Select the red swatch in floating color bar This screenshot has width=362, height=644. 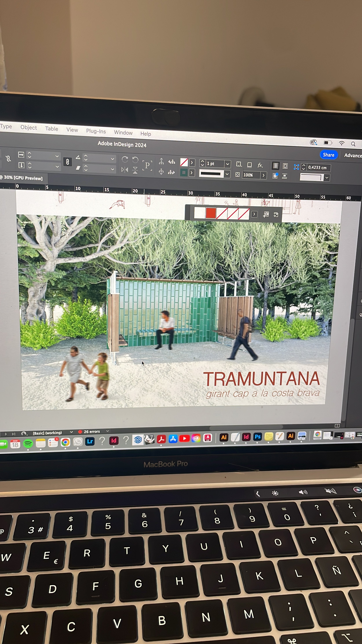(211, 213)
